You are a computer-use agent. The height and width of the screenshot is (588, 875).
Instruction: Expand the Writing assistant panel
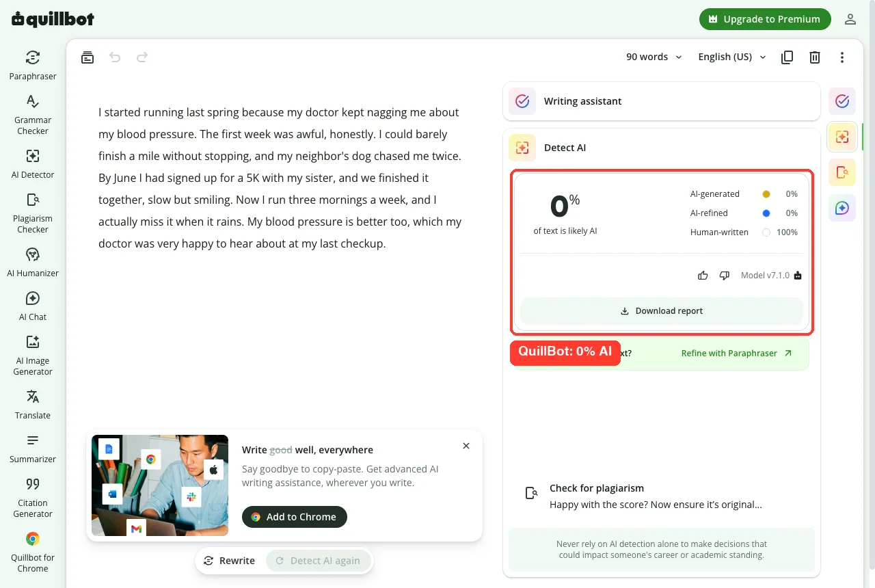(x=661, y=101)
